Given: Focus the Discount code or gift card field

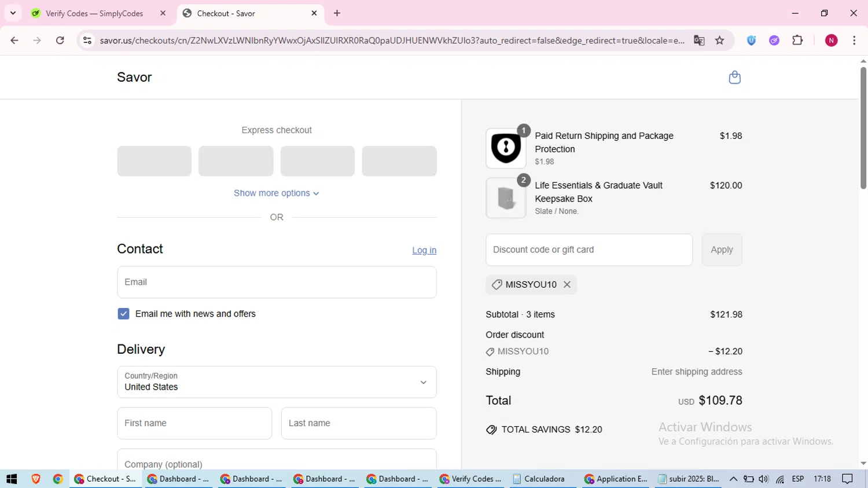Looking at the screenshot, I should pos(589,250).
